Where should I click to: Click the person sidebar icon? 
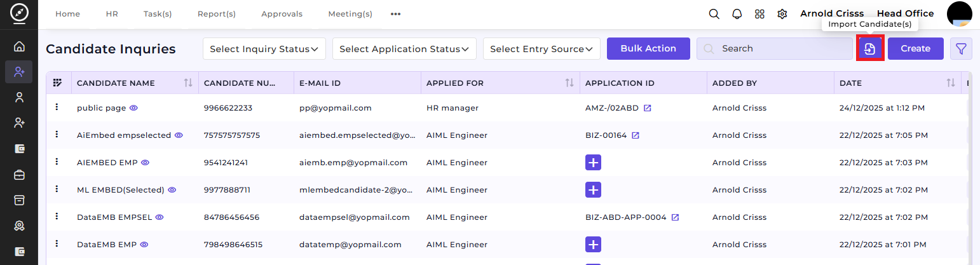coord(19,97)
